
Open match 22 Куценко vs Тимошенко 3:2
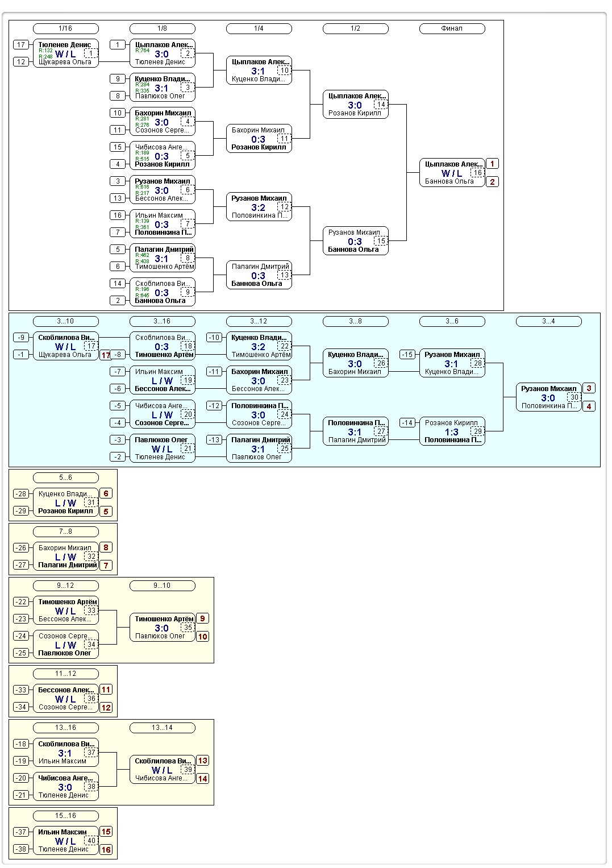pyautogui.click(x=259, y=346)
